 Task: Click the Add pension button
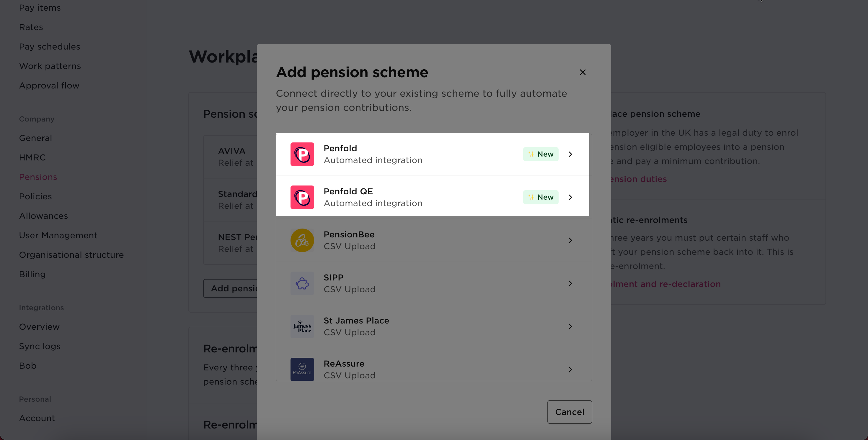tap(233, 288)
